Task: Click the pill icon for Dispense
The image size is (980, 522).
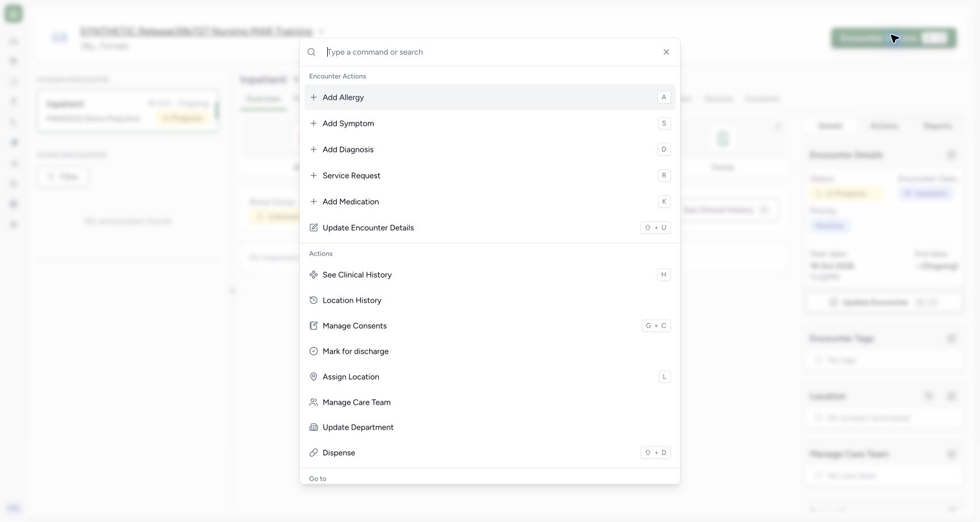Action: click(314, 453)
